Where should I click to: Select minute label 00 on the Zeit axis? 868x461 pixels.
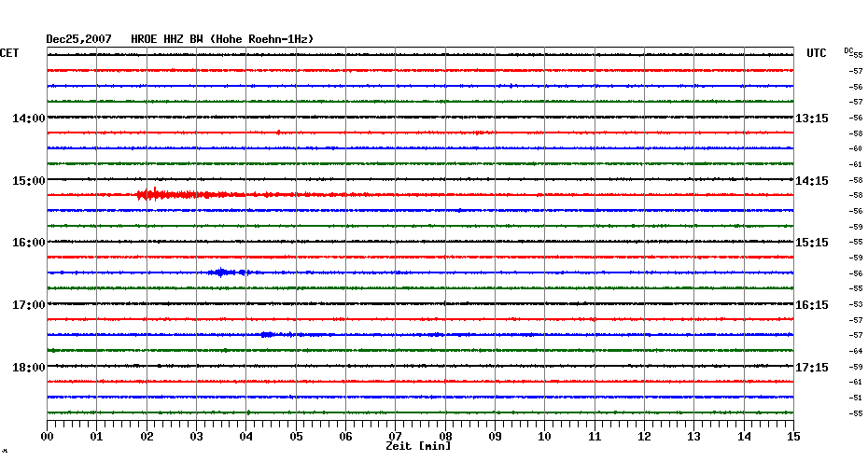pos(47,437)
